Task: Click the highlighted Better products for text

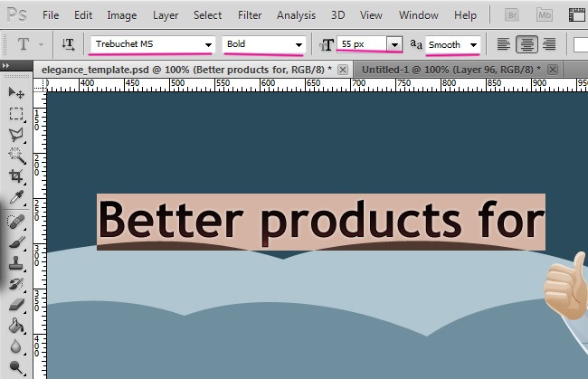Action: pos(321,222)
